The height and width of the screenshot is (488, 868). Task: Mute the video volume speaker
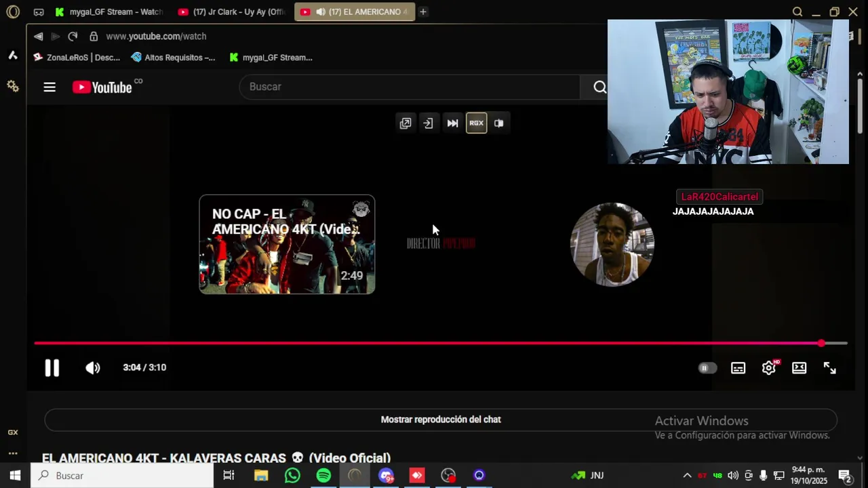[93, 367]
